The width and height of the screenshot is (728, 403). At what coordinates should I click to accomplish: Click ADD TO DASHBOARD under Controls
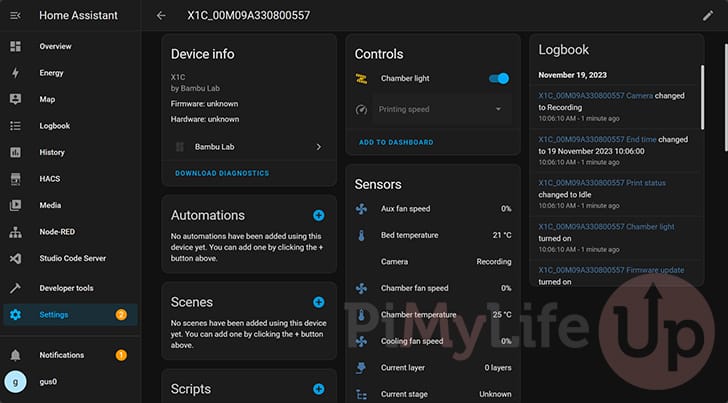point(396,143)
